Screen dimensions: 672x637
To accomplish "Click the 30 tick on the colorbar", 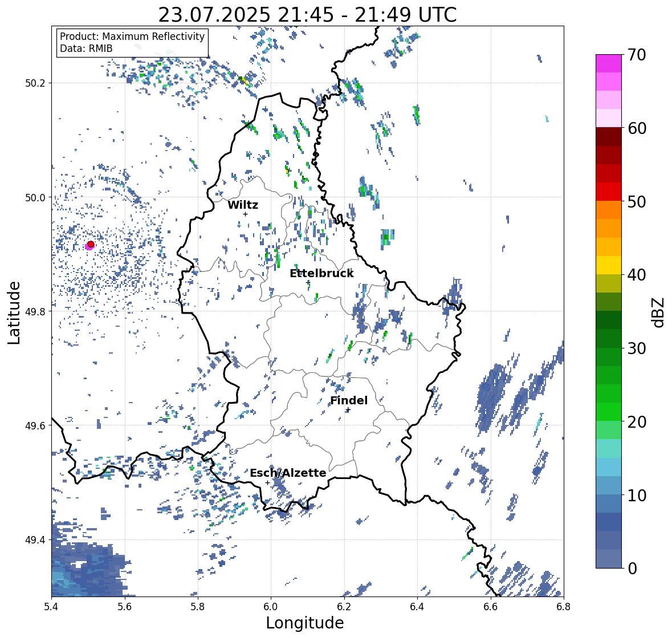I will (637, 348).
